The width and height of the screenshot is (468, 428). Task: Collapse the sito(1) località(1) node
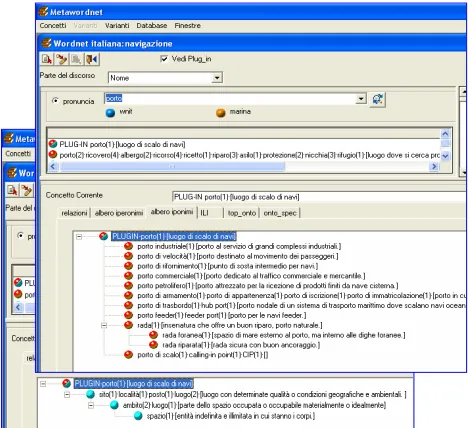tap(67, 395)
